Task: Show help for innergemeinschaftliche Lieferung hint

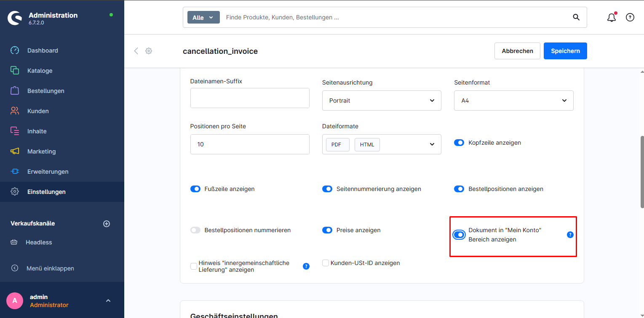Action: tap(306, 266)
